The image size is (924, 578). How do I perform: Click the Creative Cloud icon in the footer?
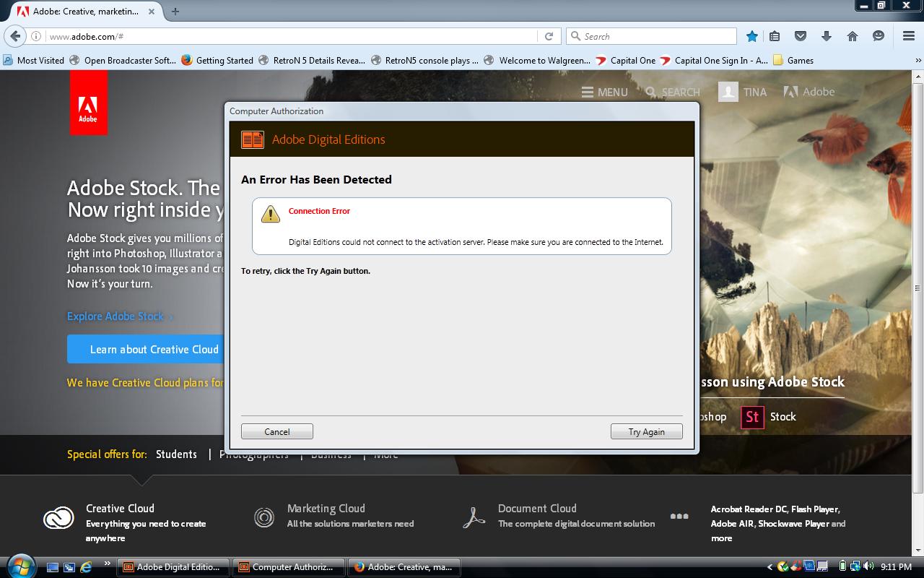pos(58,518)
